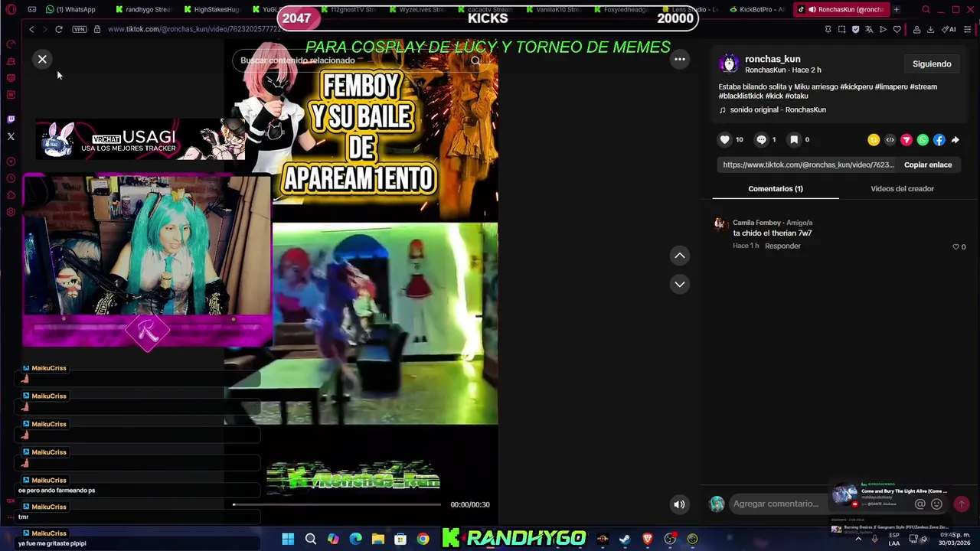
Task: Navigate back in the browser
Action: pos(31,29)
